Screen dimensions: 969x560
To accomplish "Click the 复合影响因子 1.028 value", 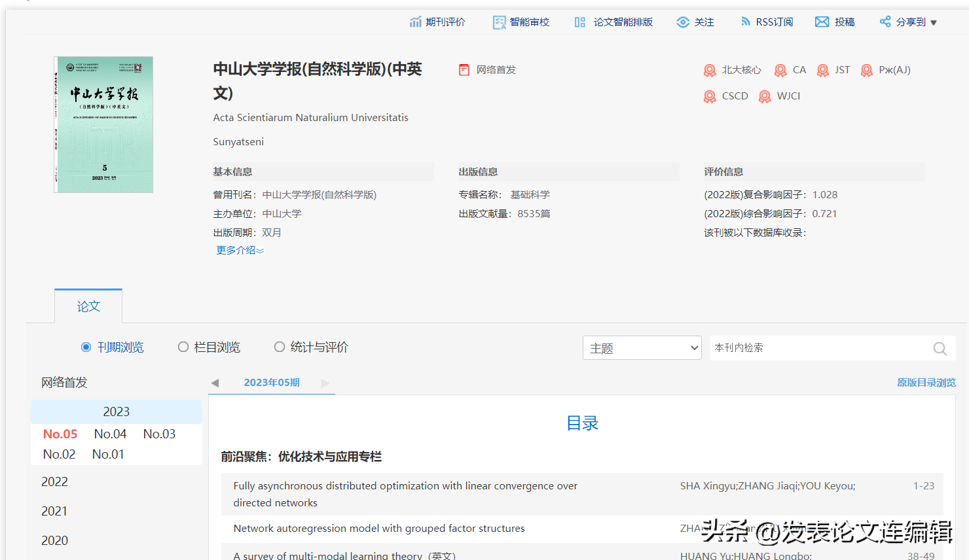I will point(825,195).
